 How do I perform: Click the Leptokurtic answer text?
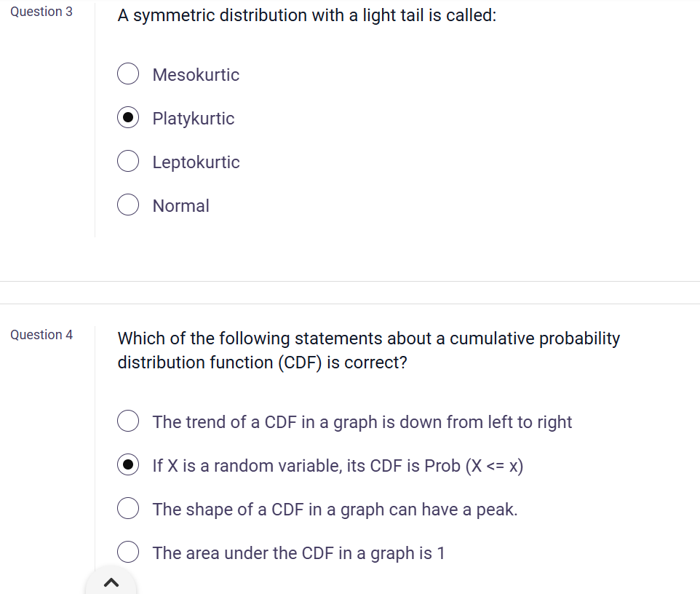coord(196,162)
